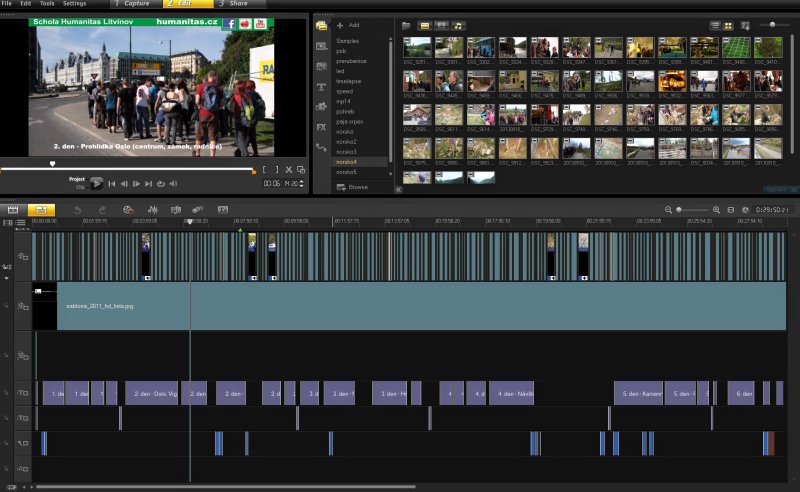Open the Transition library panel
The image size is (800, 492).
pos(321,66)
